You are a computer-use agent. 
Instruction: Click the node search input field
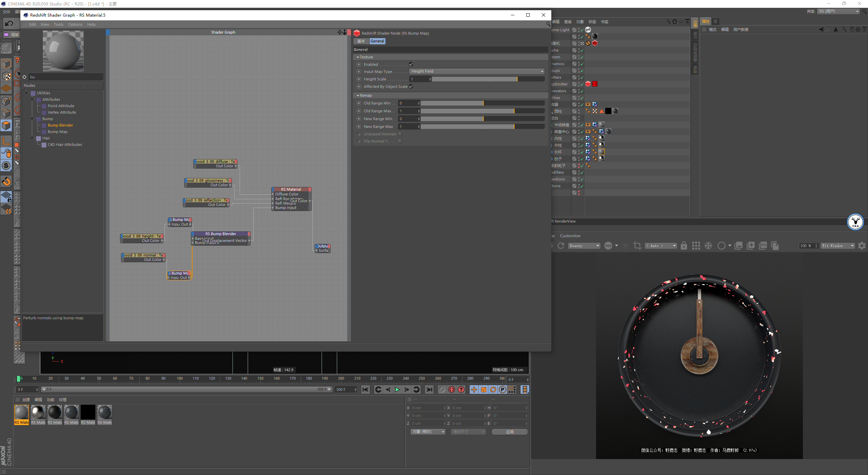pyautogui.click(x=66, y=77)
